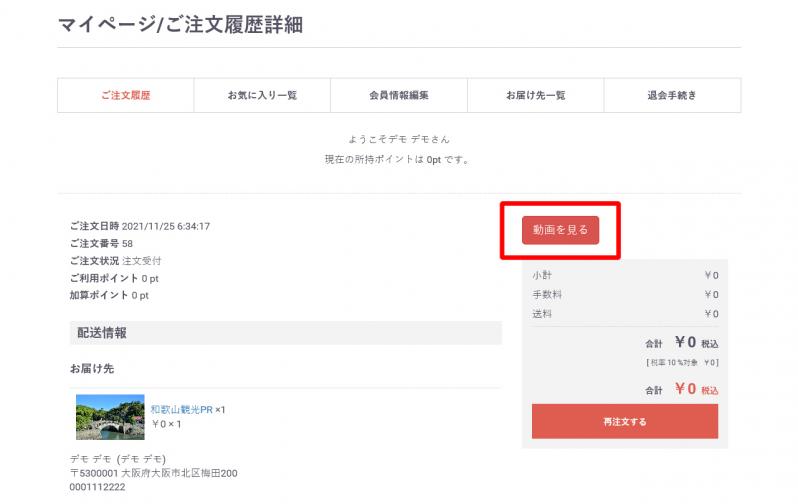Click the 小計 row in summary
798x504 pixels.
pyautogui.click(x=625, y=275)
